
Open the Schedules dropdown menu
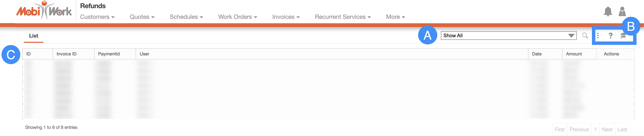[x=186, y=17]
